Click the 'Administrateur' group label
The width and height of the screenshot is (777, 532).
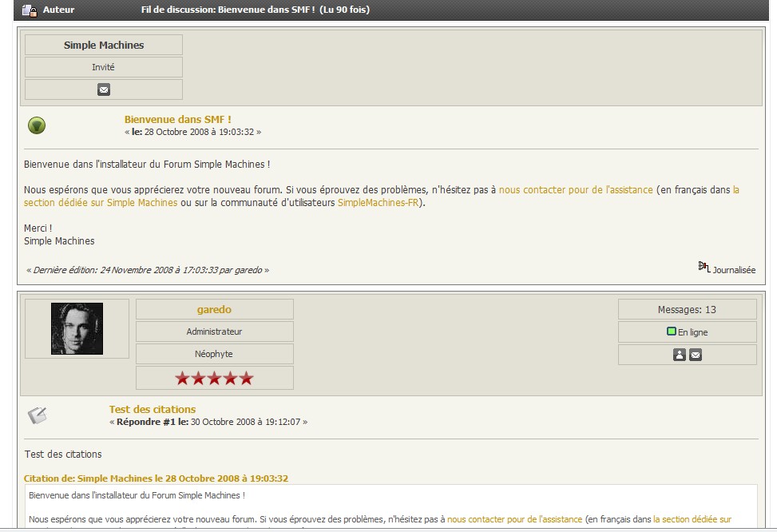(x=214, y=332)
